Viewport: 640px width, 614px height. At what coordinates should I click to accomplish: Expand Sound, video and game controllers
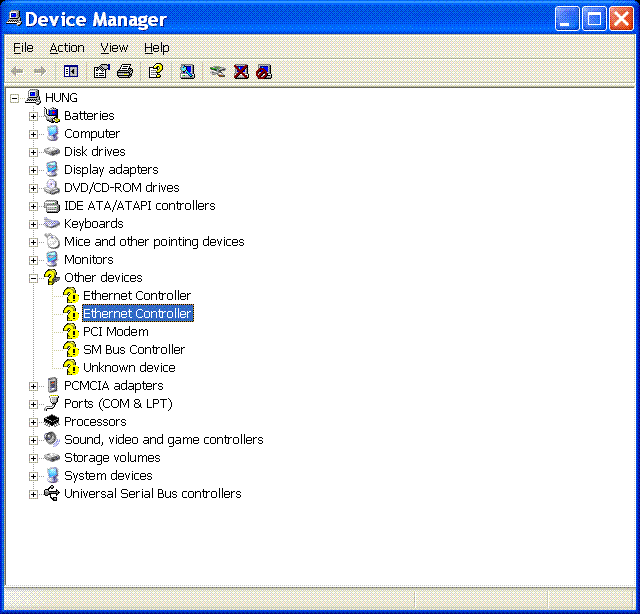(x=33, y=440)
